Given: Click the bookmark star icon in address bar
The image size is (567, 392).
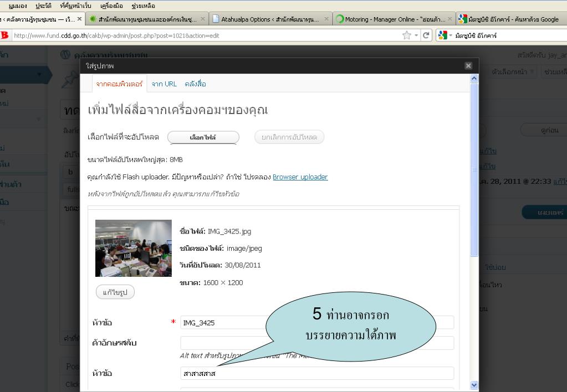Looking at the screenshot, I should tap(407, 35).
